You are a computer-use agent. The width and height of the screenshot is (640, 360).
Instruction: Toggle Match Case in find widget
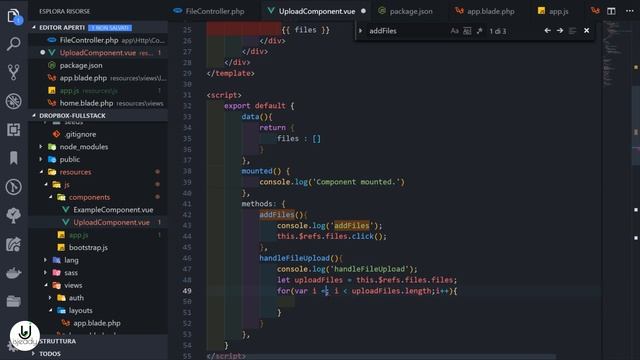pyautogui.click(x=454, y=31)
